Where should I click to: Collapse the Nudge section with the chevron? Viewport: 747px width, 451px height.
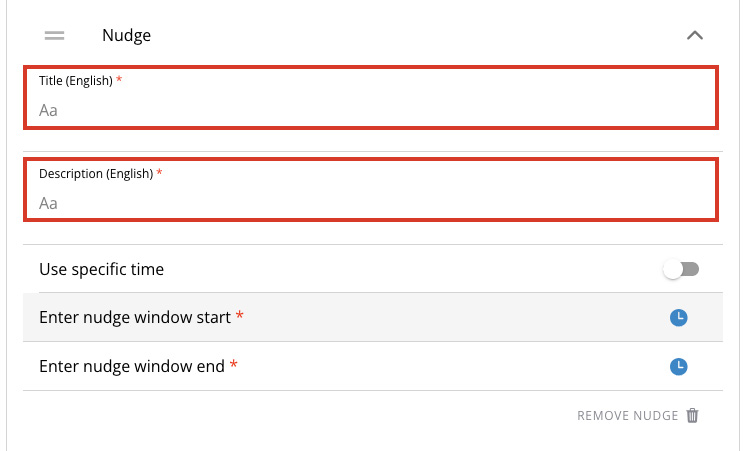click(695, 36)
